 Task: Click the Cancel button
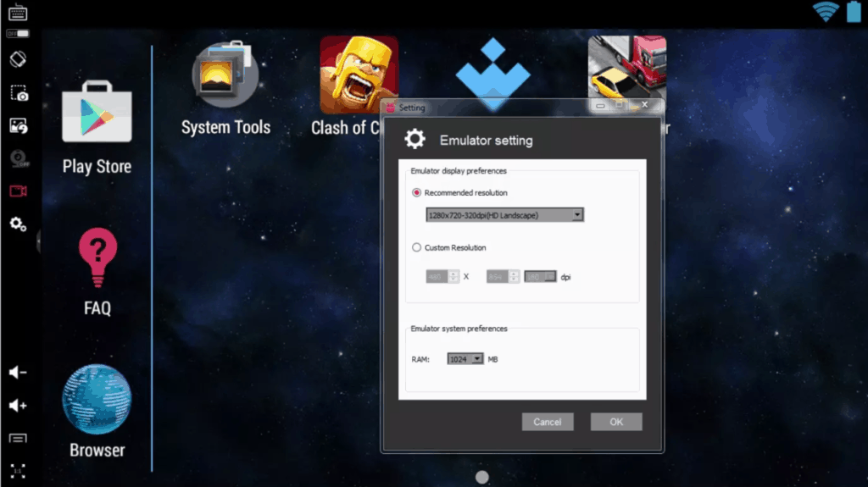point(548,422)
